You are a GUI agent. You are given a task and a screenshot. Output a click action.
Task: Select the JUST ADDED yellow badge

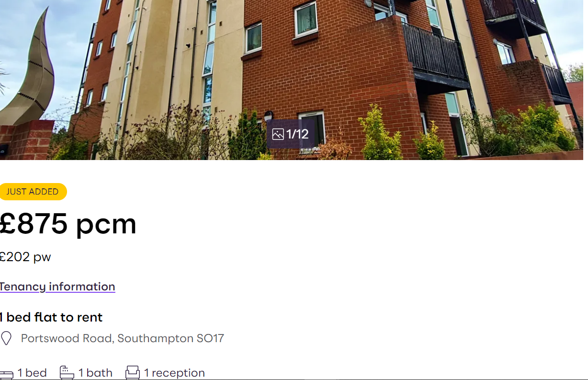coord(33,192)
